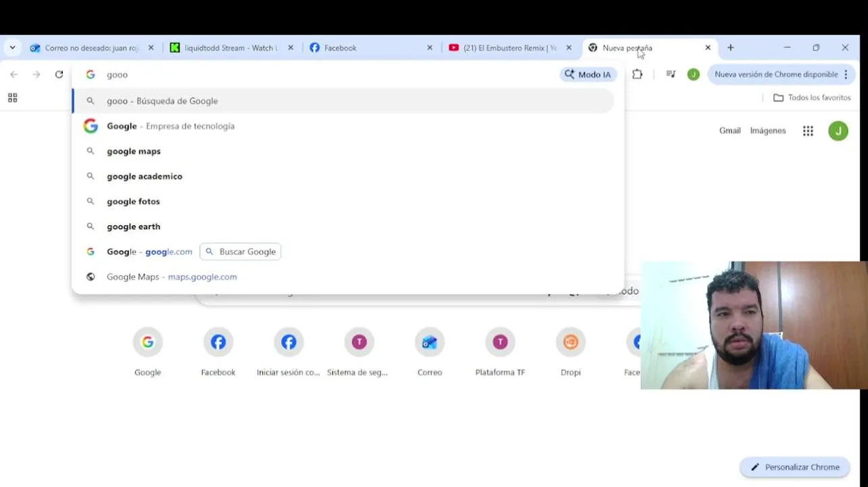Open the Iniciar sesión co... shortcut
The height and width of the screenshot is (487, 868).
tap(289, 352)
